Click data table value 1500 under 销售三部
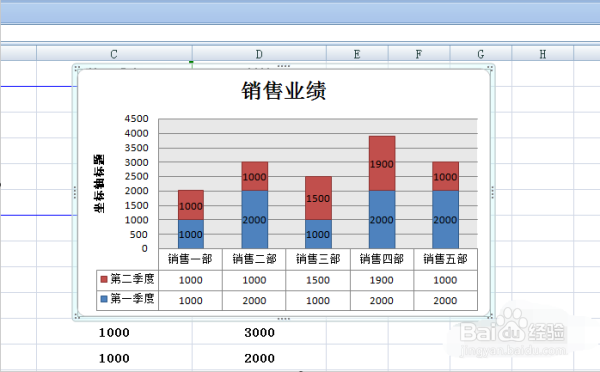600x372 pixels. (318, 280)
